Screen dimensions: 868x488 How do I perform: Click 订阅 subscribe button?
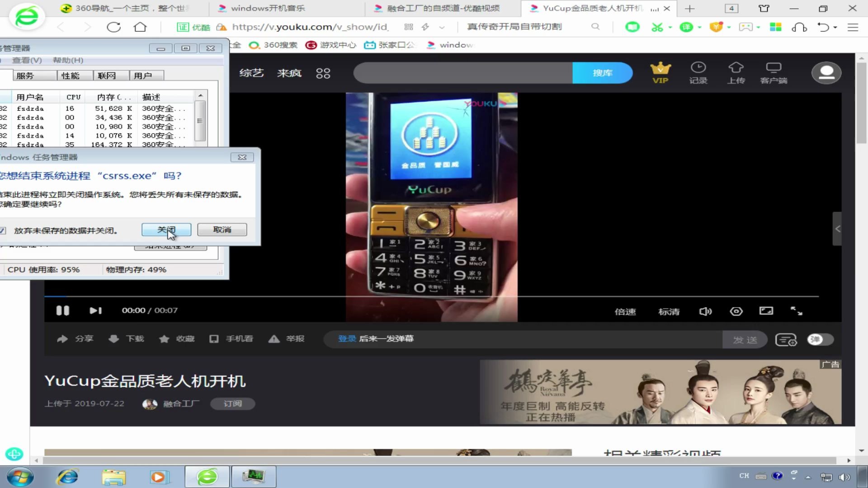click(232, 404)
